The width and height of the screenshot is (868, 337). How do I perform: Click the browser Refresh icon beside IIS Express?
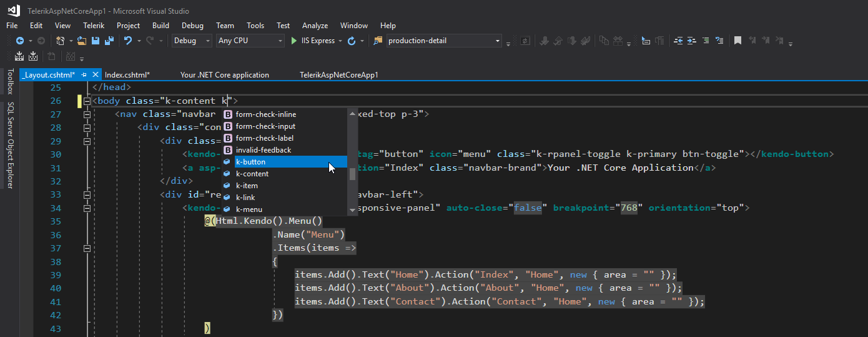coord(352,41)
